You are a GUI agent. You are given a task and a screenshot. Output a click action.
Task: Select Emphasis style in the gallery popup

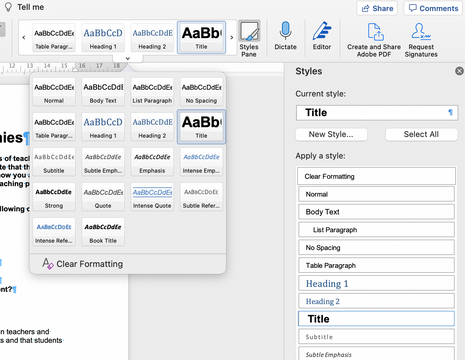tap(152, 162)
